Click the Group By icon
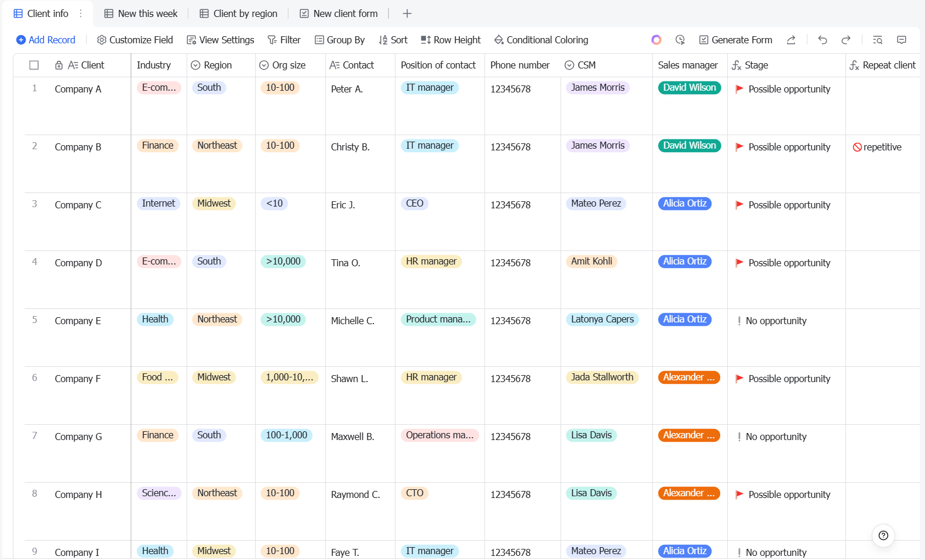This screenshot has width=925, height=560. pyautogui.click(x=319, y=40)
